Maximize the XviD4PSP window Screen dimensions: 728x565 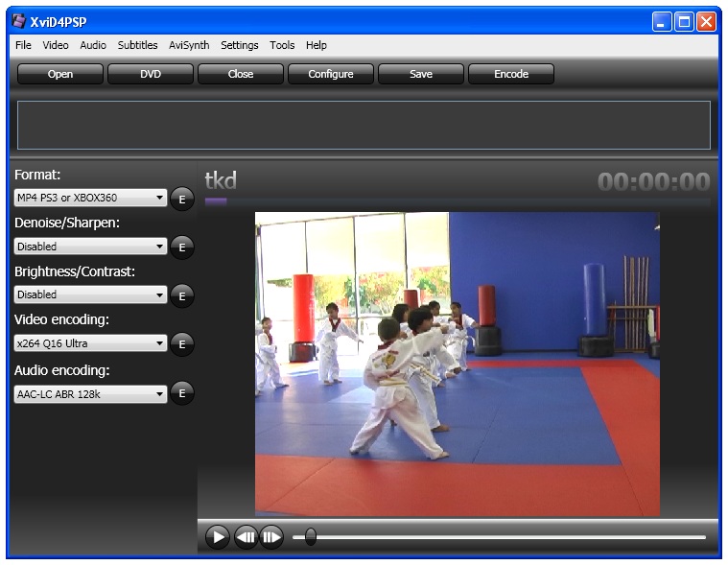pyautogui.click(x=684, y=22)
